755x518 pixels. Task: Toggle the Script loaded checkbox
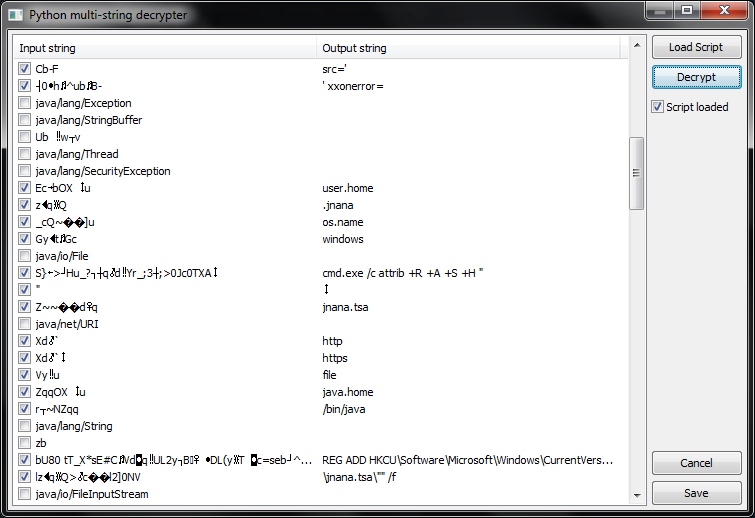click(658, 107)
